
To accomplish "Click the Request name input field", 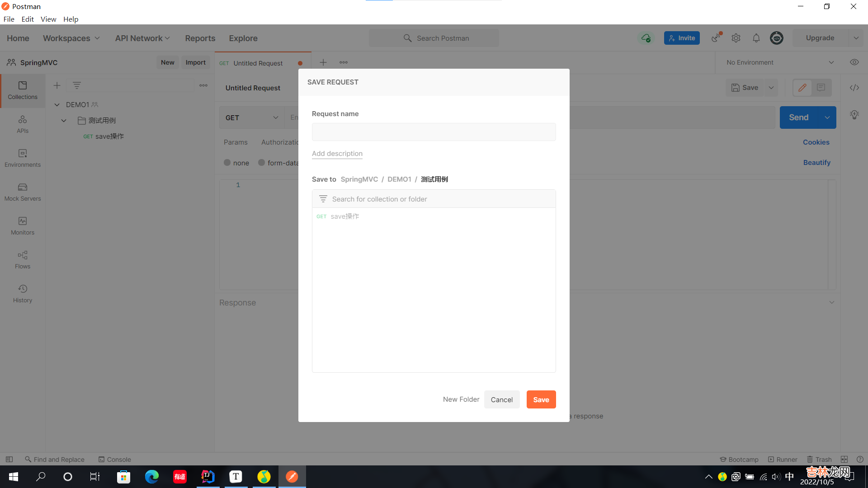I will [434, 132].
